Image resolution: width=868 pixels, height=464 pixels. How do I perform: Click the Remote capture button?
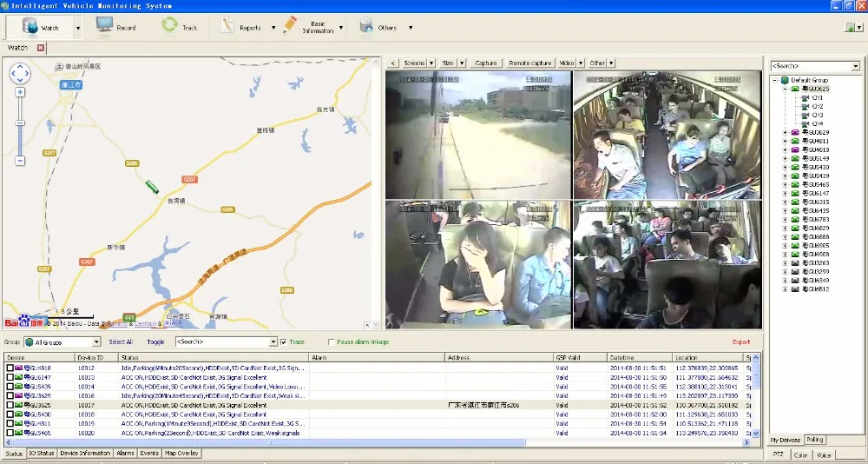[x=529, y=63]
